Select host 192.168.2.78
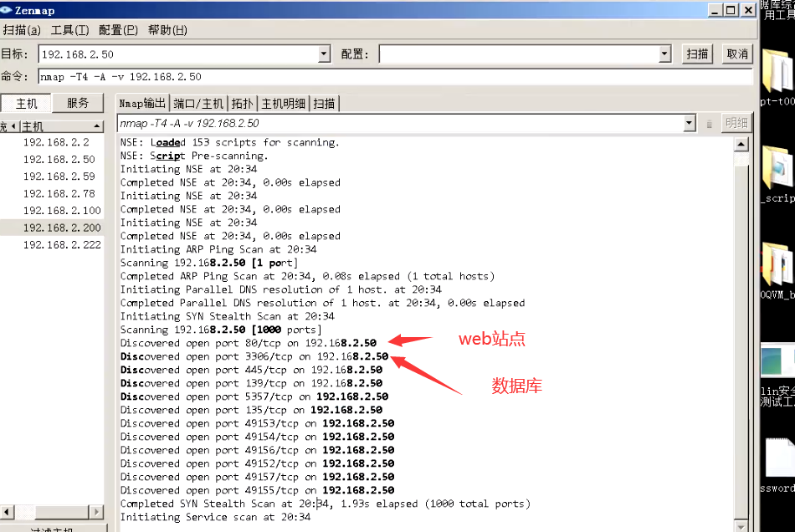The height and width of the screenshot is (532, 795). 59,193
